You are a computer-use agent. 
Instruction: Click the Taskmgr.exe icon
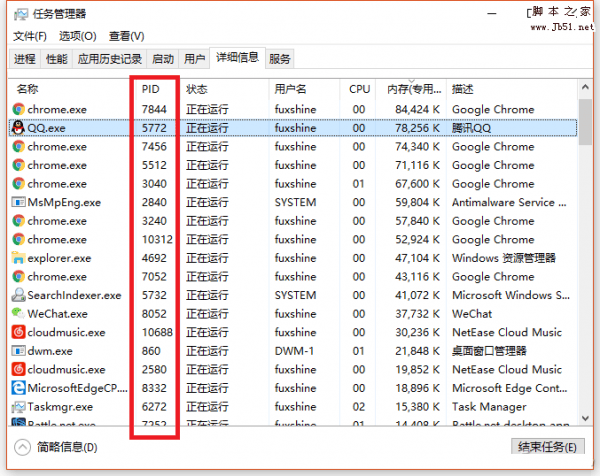pos(18,407)
